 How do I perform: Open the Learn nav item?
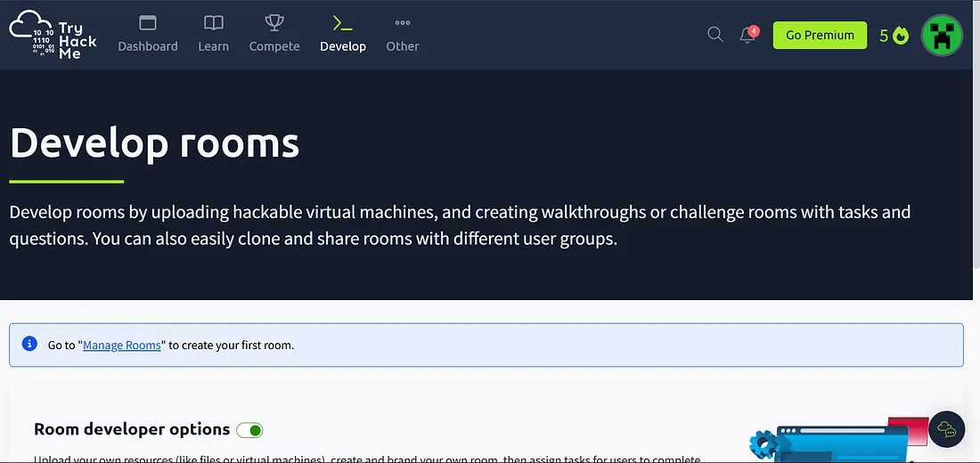(213, 35)
